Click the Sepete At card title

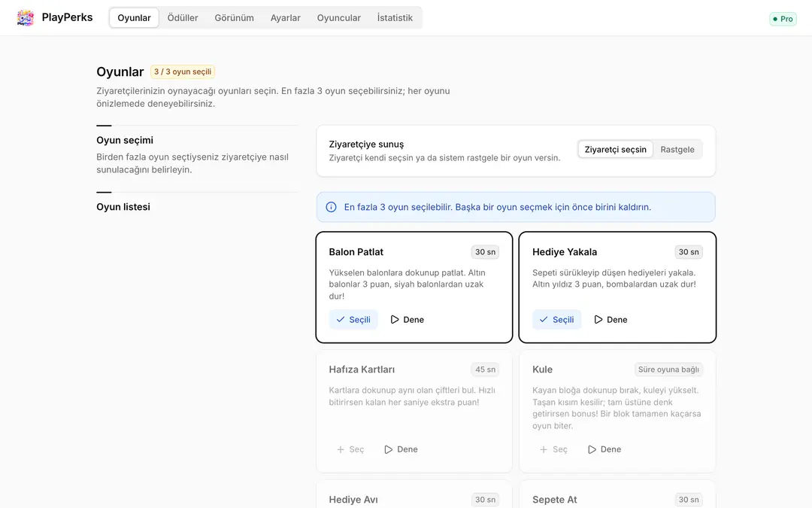555,500
